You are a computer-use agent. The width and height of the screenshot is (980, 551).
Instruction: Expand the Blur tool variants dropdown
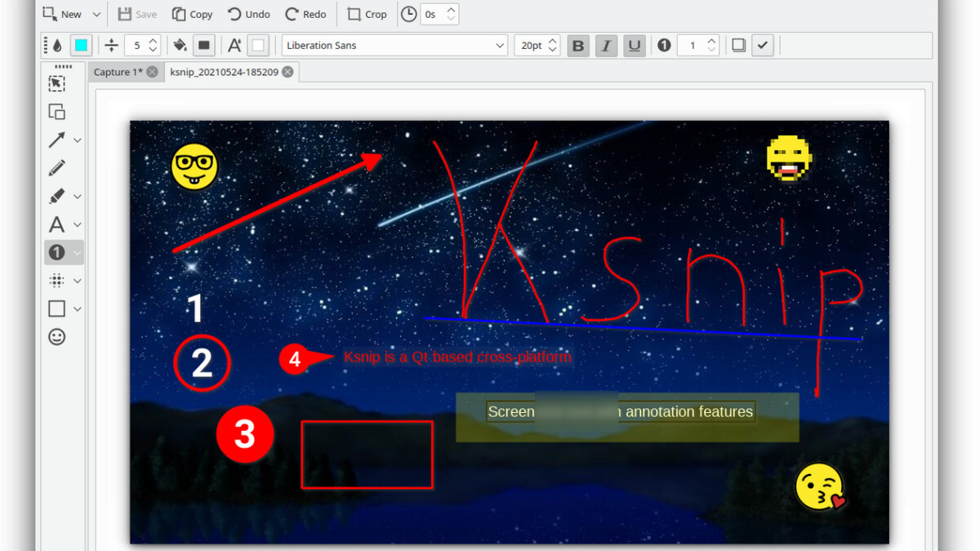(x=78, y=281)
